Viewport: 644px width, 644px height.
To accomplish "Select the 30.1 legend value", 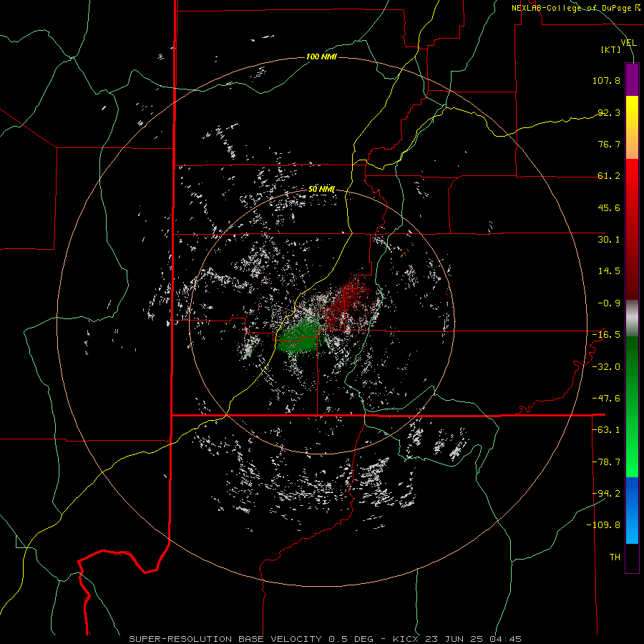I will [609, 240].
